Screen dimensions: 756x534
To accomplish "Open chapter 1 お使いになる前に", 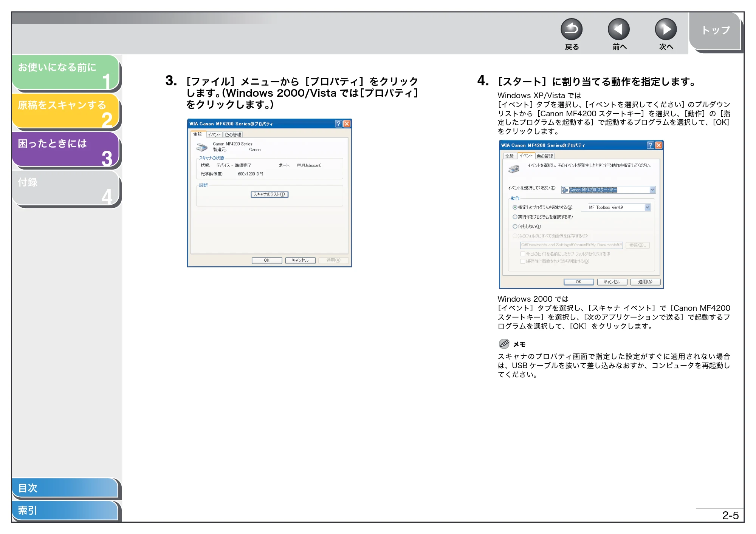I will pyautogui.click(x=66, y=73).
